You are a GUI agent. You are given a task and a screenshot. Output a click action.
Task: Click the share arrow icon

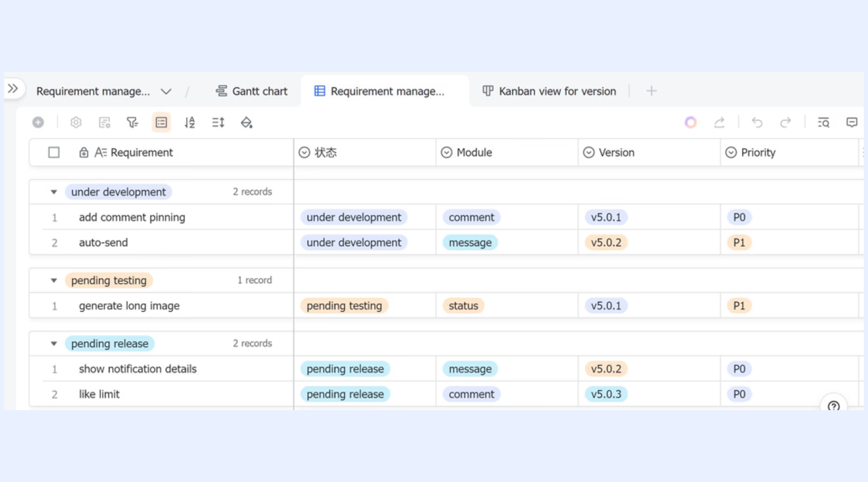tap(719, 122)
